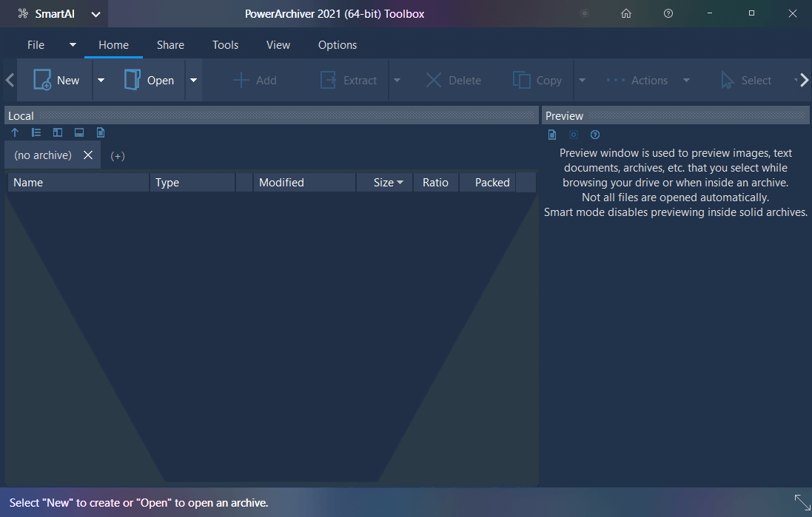This screenshot has height=517, width=812.
Task: Click the Open archive button
Action: [147, 80]
